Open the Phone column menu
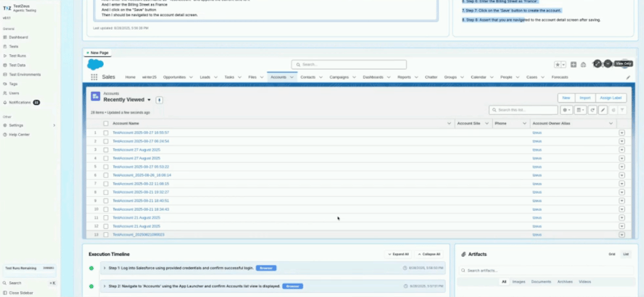644x297 pixels. point(525,123)
